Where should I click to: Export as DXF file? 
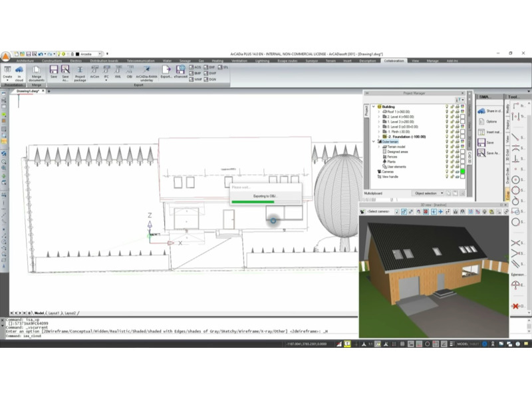[x=209, y=67]
